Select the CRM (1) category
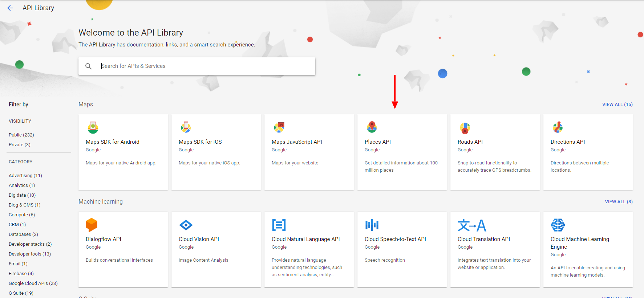The height and width of the screenshot is (298, 644). (17, 225)
